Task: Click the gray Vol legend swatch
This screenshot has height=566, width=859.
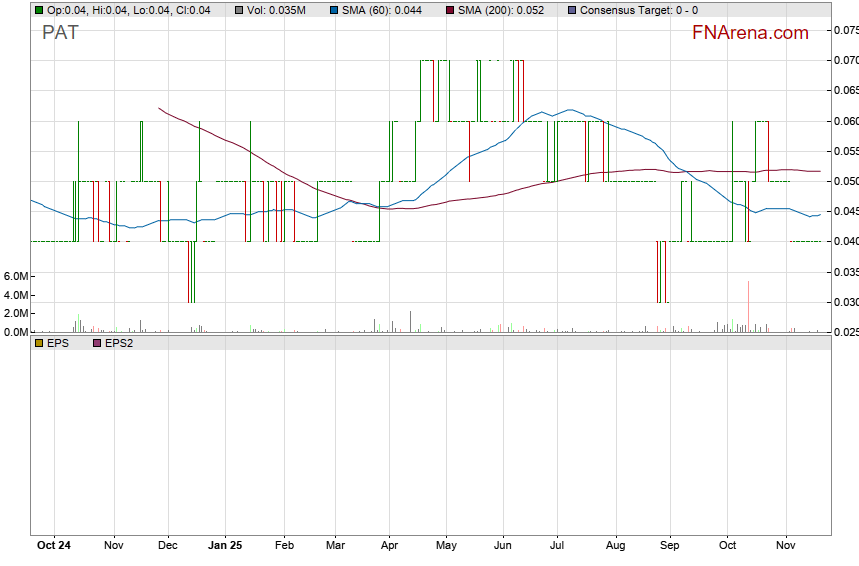Action: (x=239, y=10)
